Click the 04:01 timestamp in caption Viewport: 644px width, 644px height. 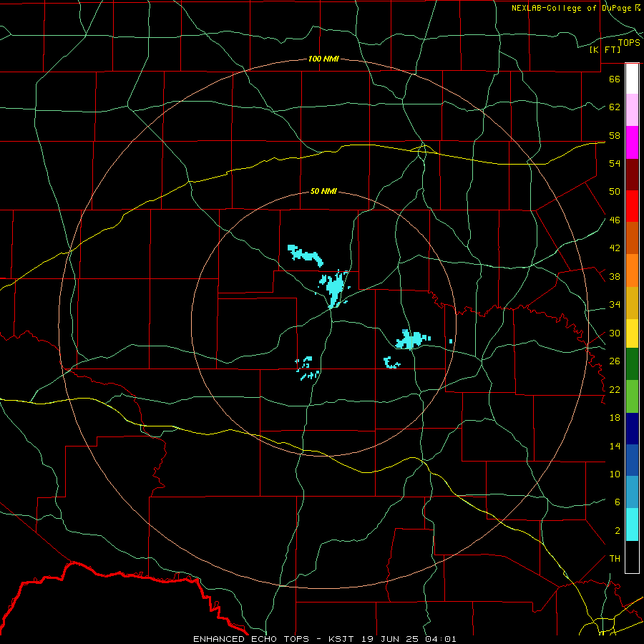pyautogui.click(x=441, y=639)
